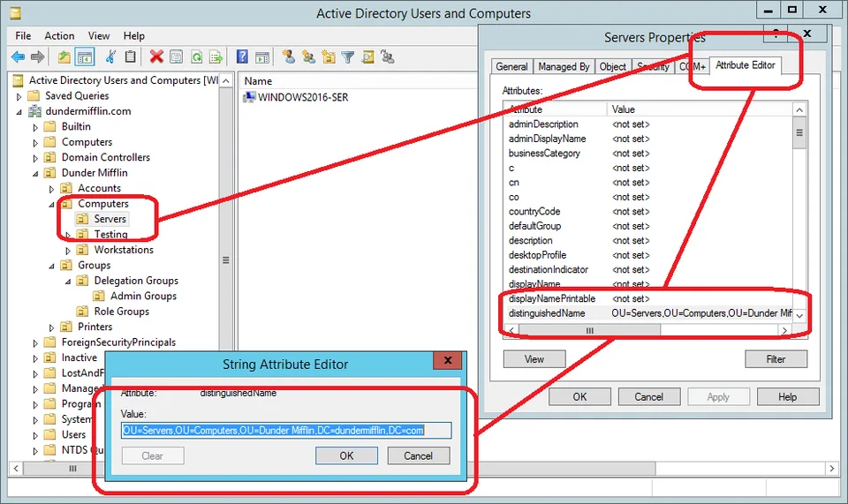Create a new organizational unit icon
The width and height of the screenshot is (848, 504).
(x=329, y=56)
